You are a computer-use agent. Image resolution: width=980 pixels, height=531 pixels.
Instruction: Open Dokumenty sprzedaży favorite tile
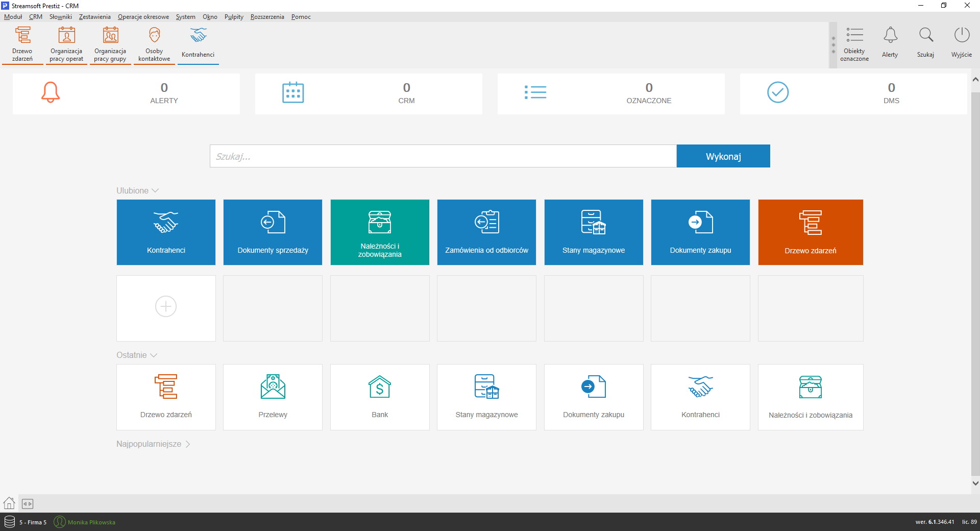[x=273, y=232]
